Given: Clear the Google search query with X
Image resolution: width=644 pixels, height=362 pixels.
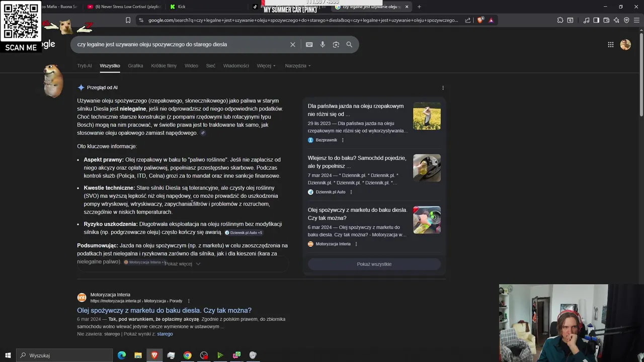Looking at the screenshot, I should pyautogui.click(x=293, y=44).
